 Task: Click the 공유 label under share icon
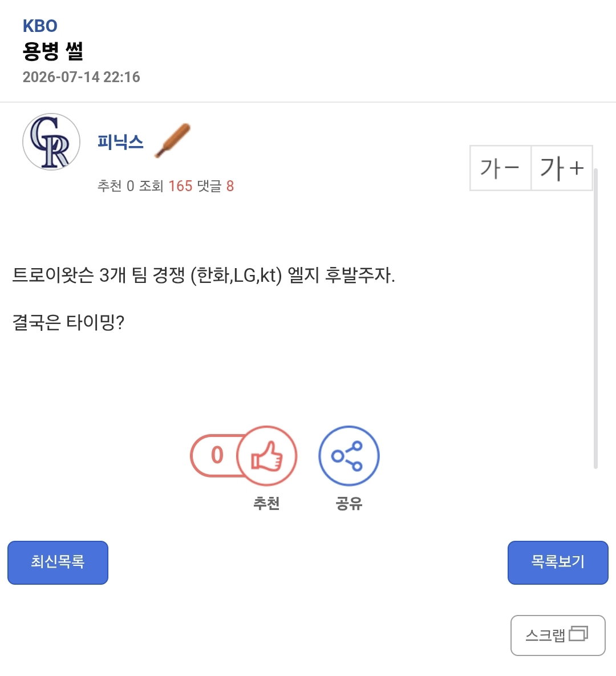coord(348,503)
